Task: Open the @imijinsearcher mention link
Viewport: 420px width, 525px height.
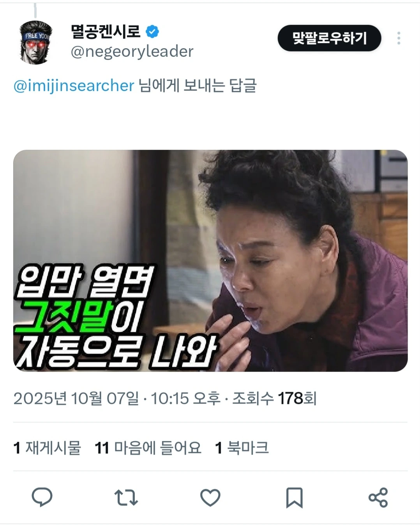Action: pos(74,85)
